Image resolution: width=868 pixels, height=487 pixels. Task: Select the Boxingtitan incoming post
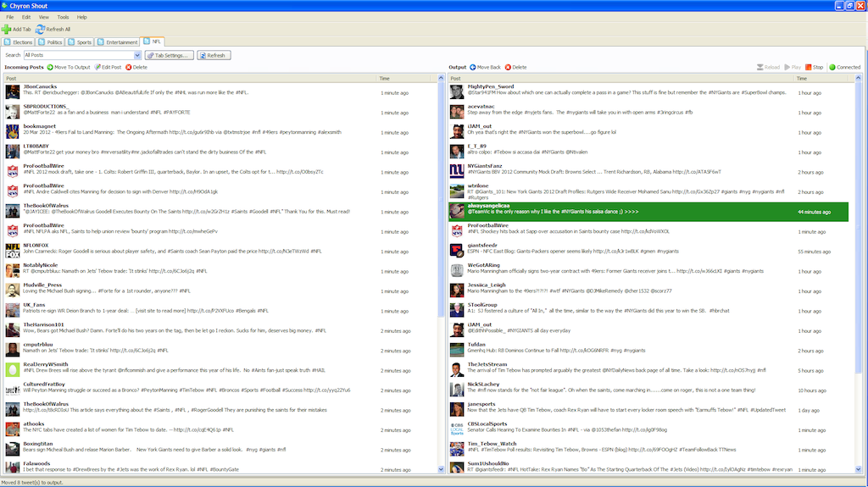point(221,450)
